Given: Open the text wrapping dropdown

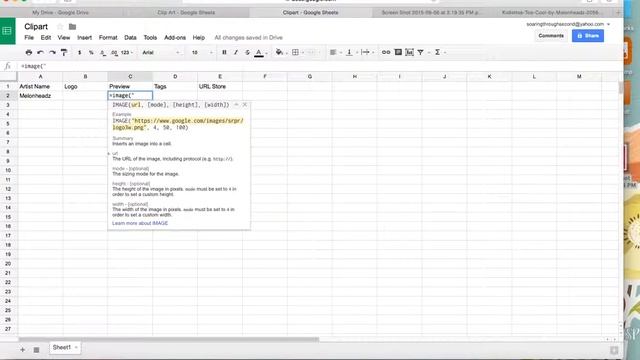Looking at the screenshot, I should pyautogui.click(x=367, y=52).
